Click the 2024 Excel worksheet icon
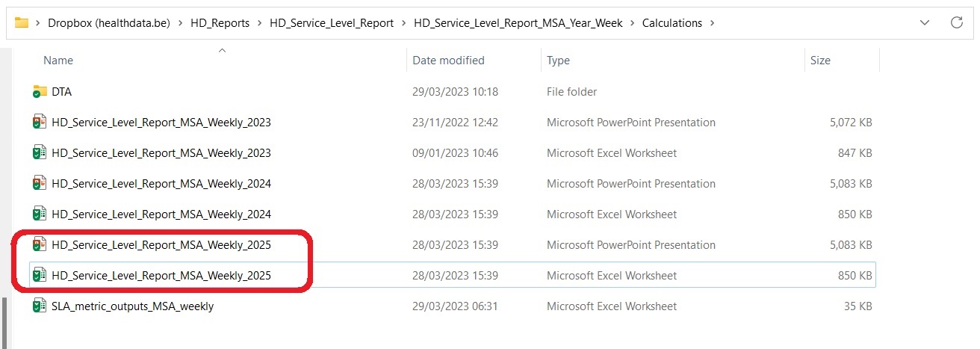The image size is (980, 349). [40, 214]
